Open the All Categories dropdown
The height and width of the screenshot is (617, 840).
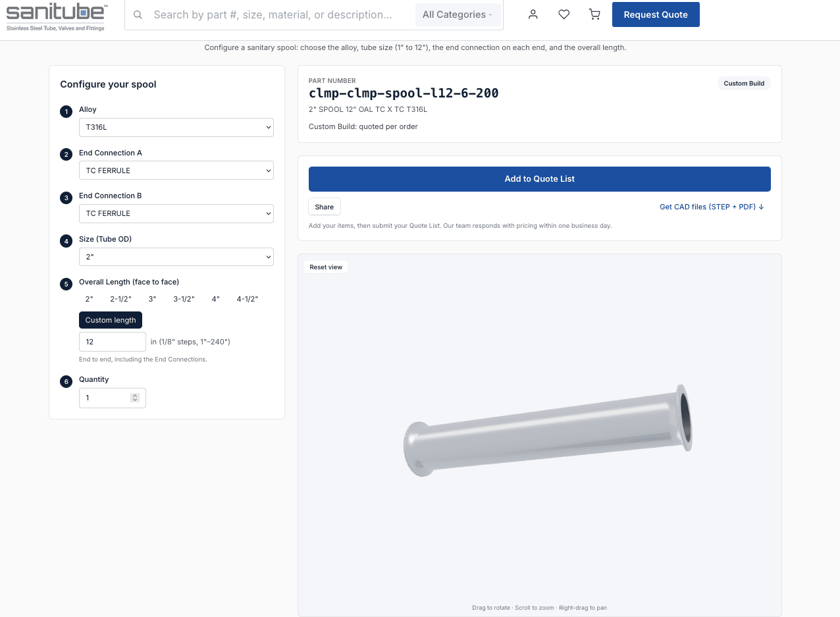tap(458, 14)
